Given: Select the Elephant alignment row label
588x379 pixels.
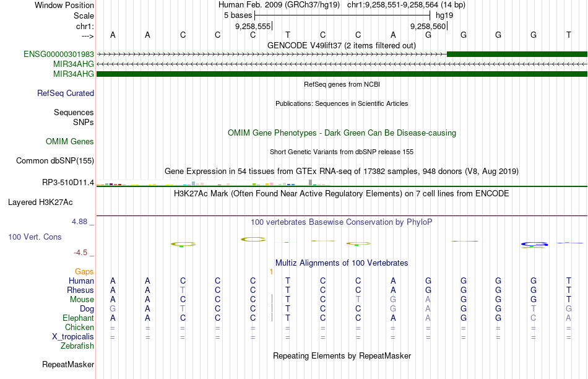Looking at the screenshot, I should [78, 318].
